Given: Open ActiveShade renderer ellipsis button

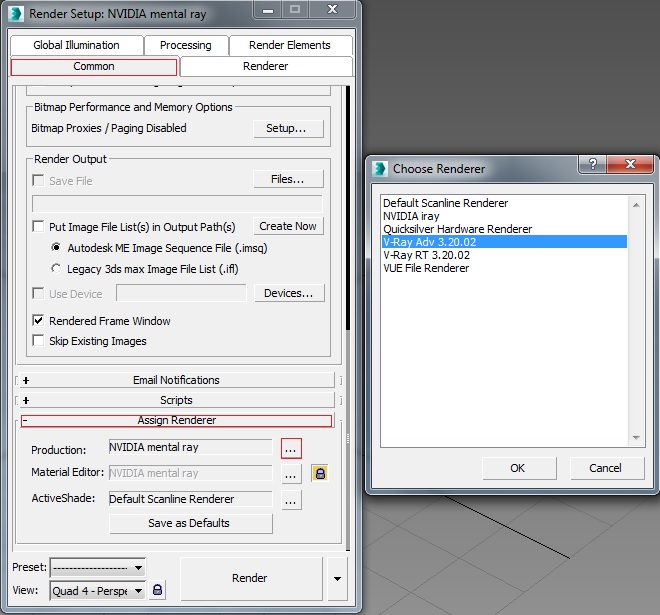Looking at the screenshot, I should pyautogui.click(x=291, y=500).
